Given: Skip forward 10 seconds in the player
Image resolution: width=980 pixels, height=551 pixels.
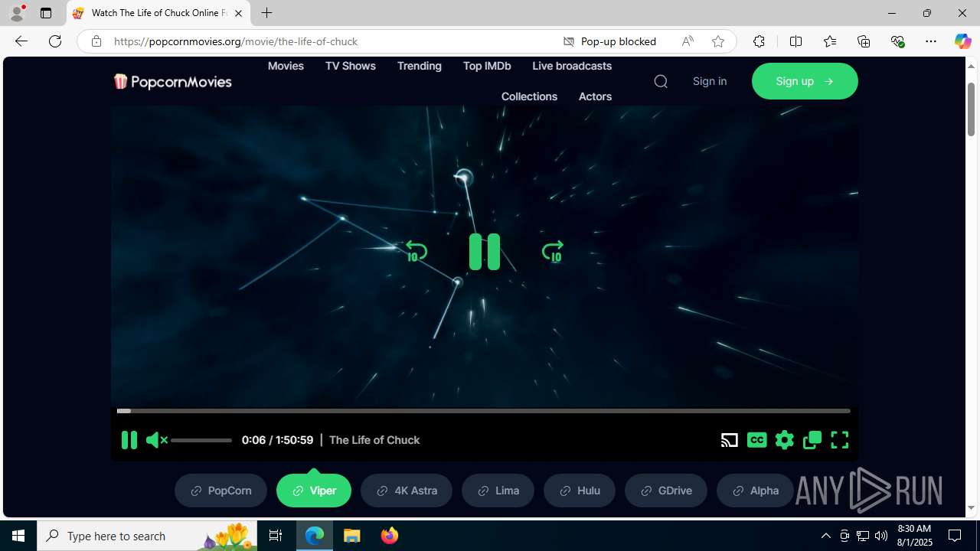Looking at the screenshot, I should (553, 251).
